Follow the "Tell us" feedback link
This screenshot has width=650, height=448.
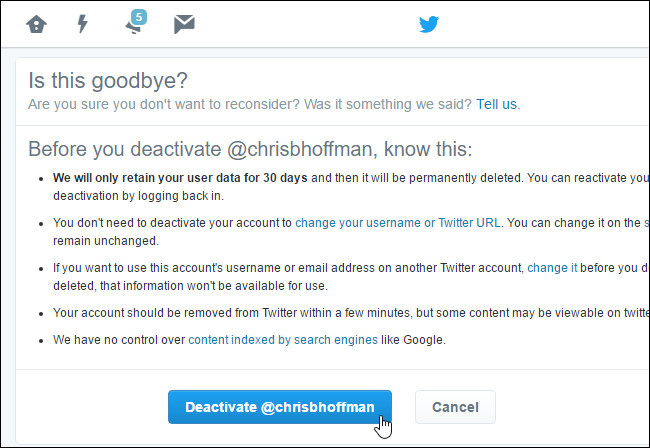pos(496,104)
